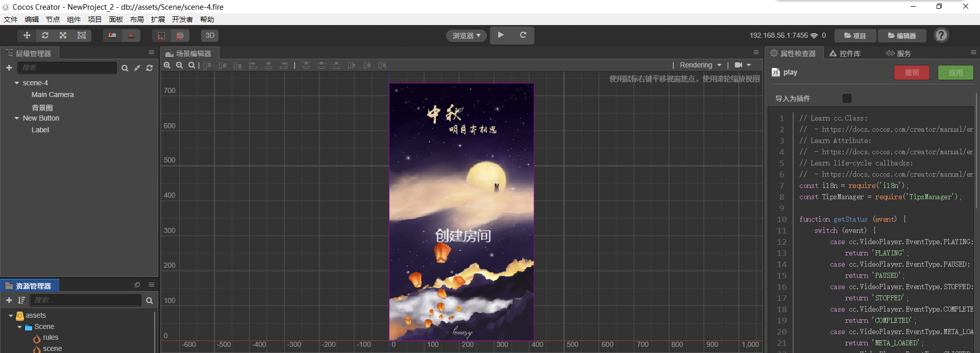This screenshot has height=353, width=980.
Task: Open the 层级管理器 panel options menu
Action: tap(152, 52)
